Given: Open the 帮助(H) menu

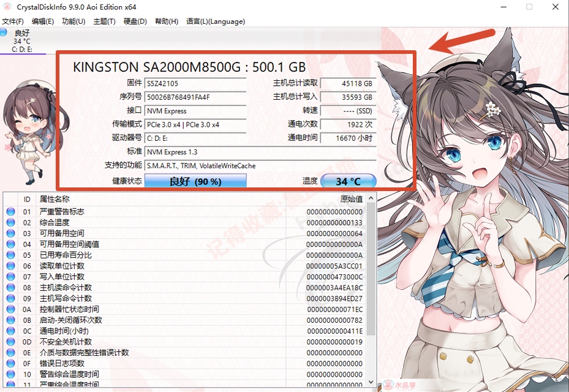Looking at the screenshot, I should pyautogui.click(x=166, y=21).
